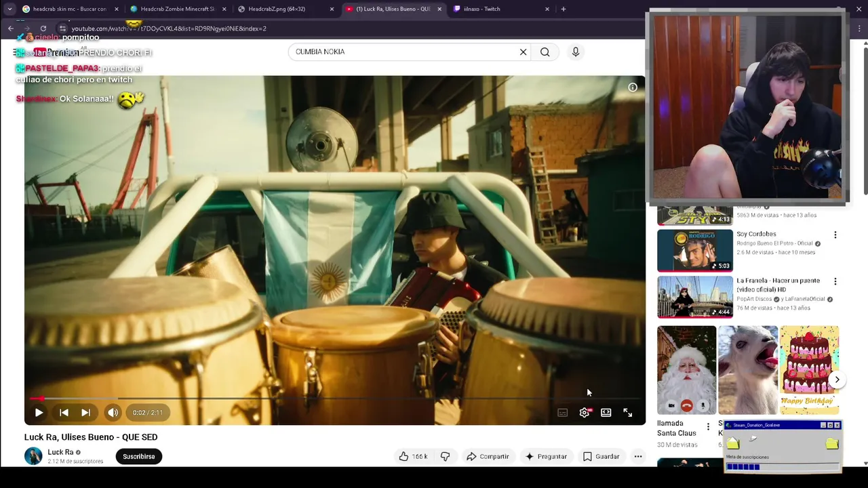Click right folder icon in donation window
This screenshot has width=868, height=488.
pos(832,443)
